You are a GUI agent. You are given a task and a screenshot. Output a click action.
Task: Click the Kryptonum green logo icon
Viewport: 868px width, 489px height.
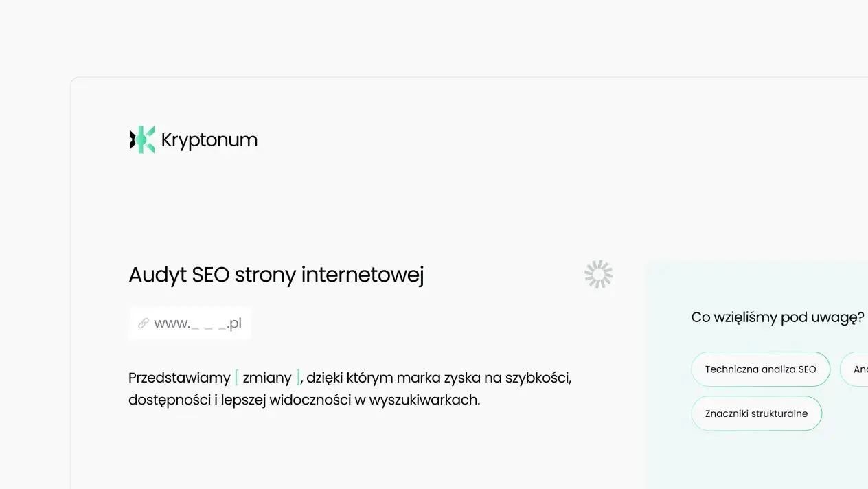142,139
